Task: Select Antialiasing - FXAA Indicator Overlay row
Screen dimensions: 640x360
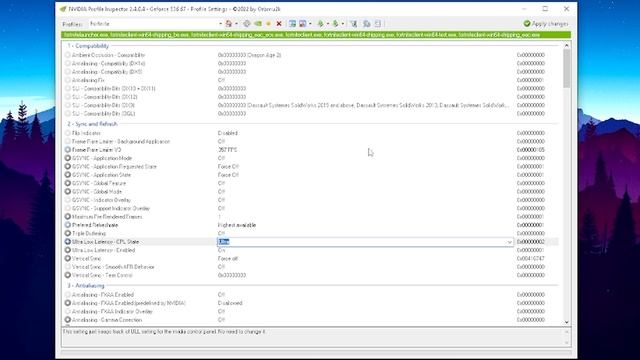Action: (310, 311)
